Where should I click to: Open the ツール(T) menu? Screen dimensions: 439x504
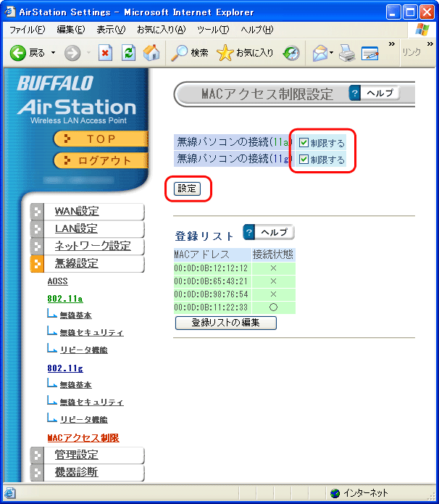[x=213, y=29]
